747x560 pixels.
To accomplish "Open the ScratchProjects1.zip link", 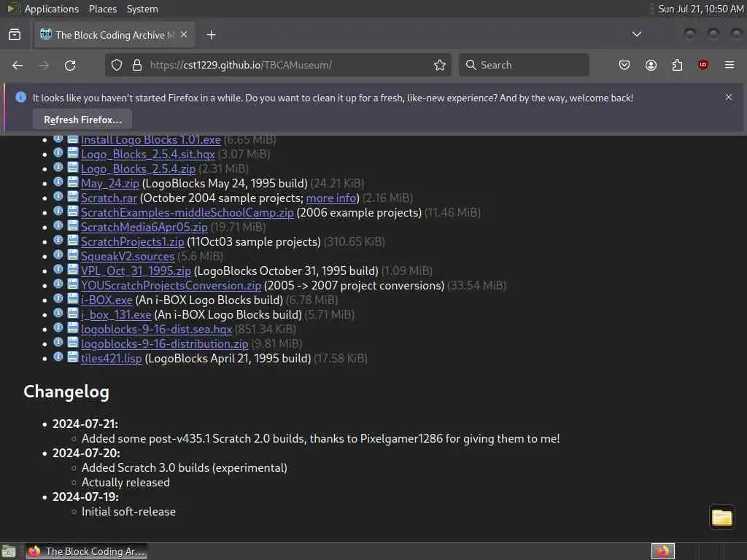I will (133, 242).
